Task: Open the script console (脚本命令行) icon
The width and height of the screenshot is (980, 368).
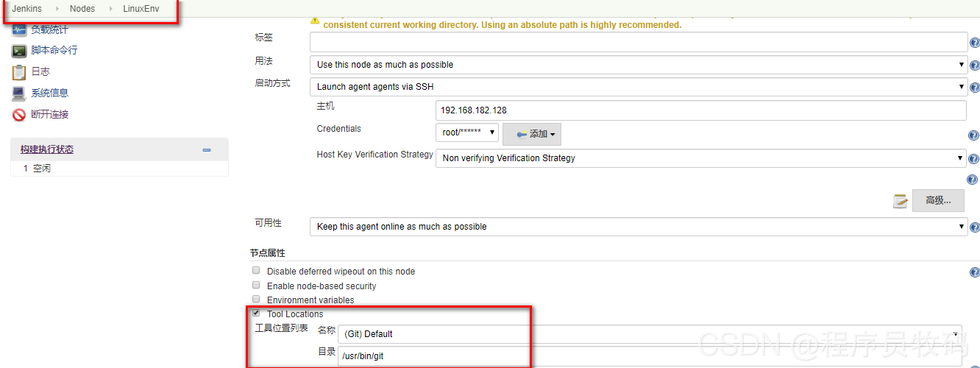Action: (19, 51)
